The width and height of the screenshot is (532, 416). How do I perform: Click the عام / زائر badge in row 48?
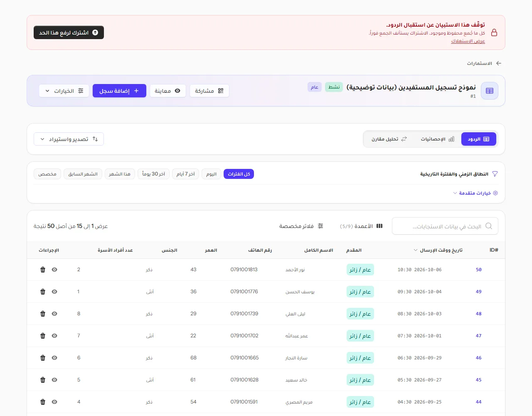360,314
